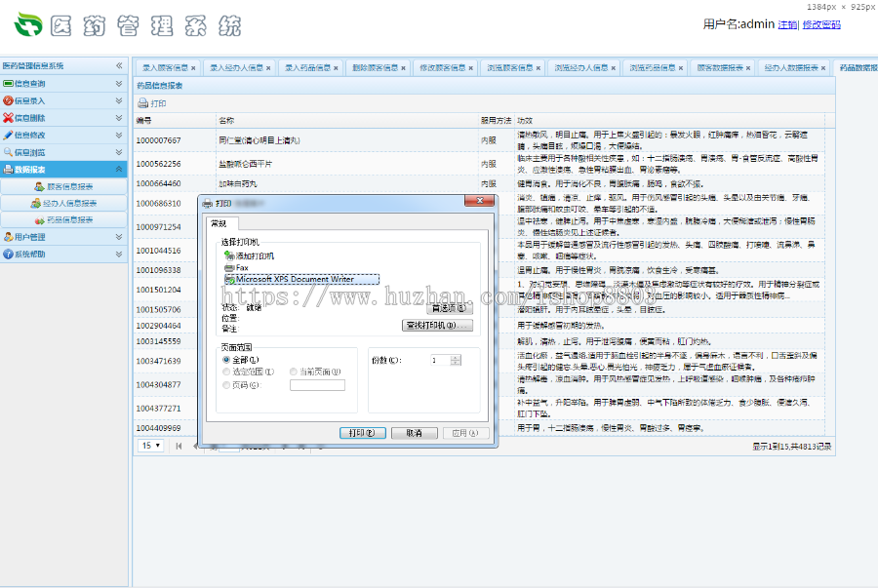Select the 页码 radio button
This screenshot has width=878, height=588.
pyautogui.click(x=224, y=385)
